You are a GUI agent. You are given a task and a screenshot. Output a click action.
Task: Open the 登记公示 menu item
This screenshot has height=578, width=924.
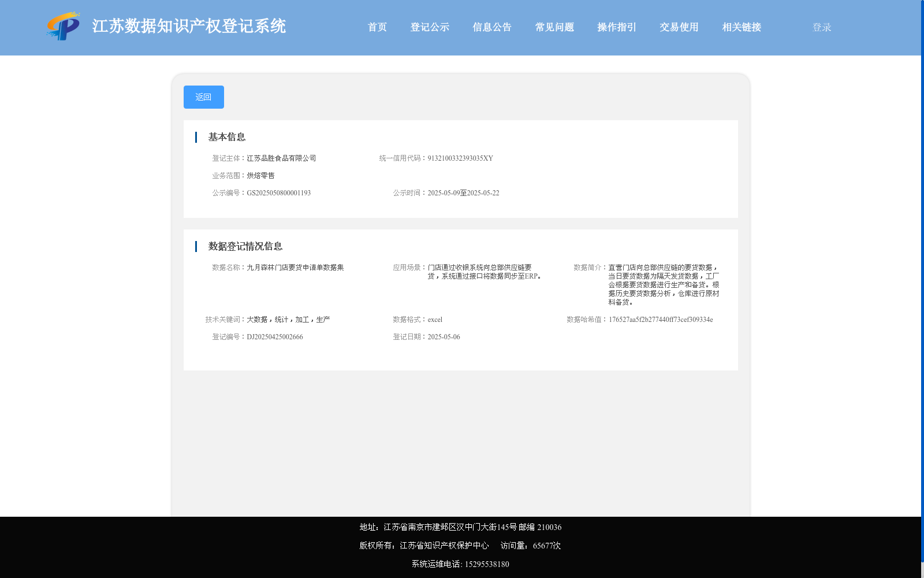[430, 27]
